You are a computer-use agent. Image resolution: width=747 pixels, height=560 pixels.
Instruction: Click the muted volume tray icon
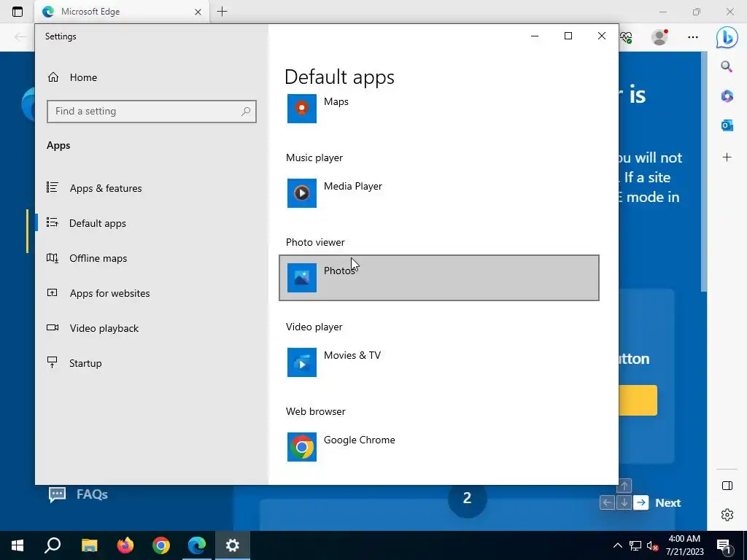click(x=653, y=545)
